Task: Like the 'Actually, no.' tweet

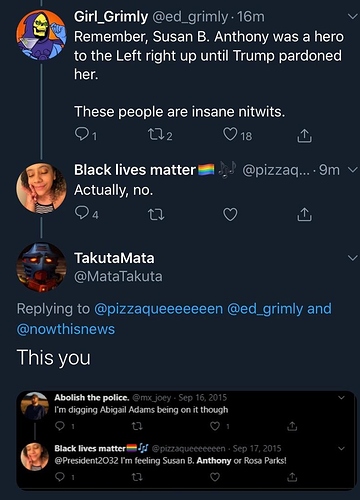Action: pos(230,214)
